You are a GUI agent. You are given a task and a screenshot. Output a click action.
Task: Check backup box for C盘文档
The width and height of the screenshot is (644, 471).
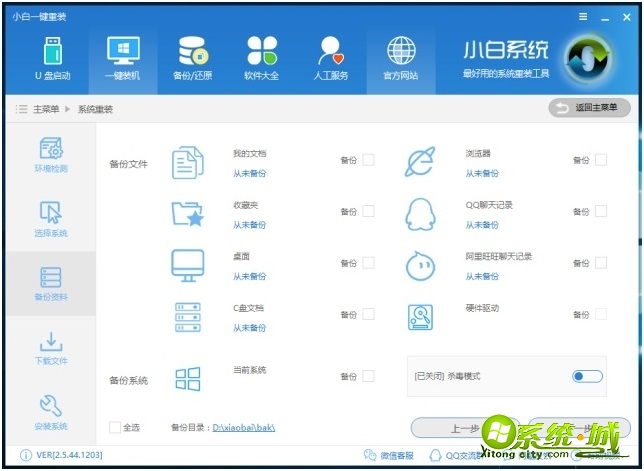368,314
